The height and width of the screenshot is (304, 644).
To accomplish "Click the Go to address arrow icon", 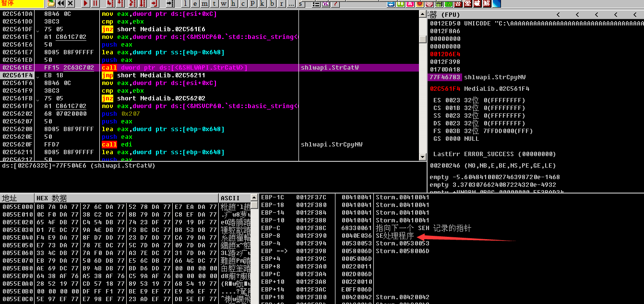I will coord(169,3).
